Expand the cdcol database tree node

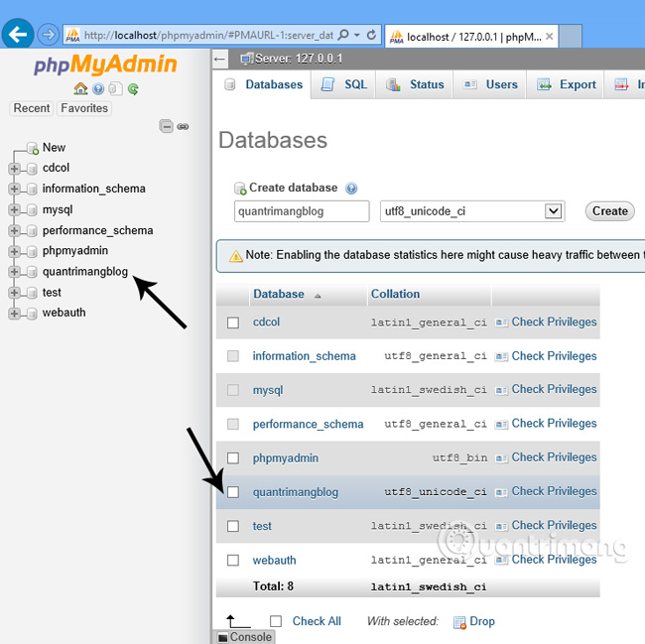point(14,169)
